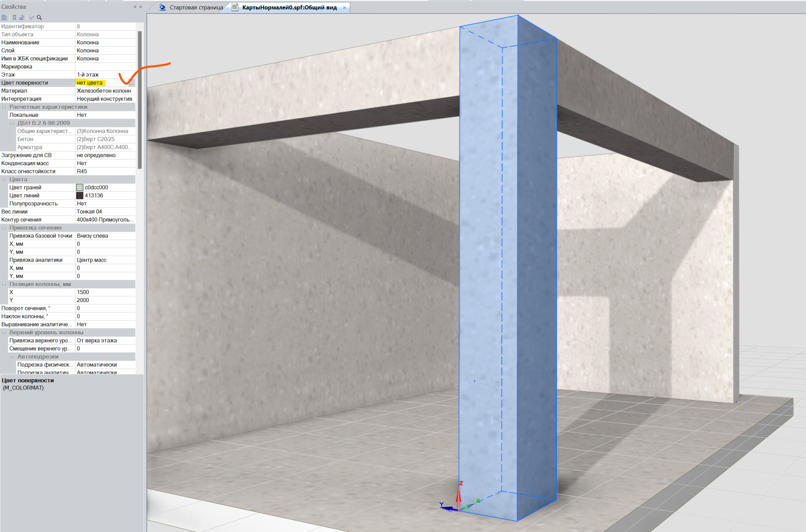The image size is (806, 532).
Task: Click the categorized view icon in Свойства toolbar
Action: [x=4, y=17]
